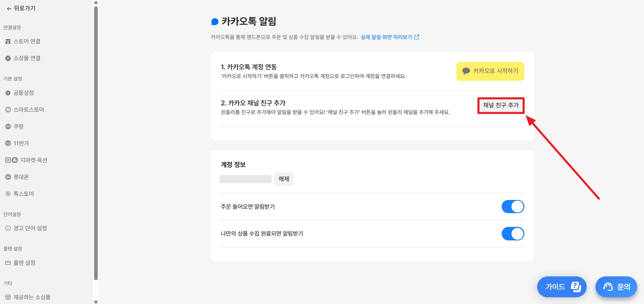Click the Lotte ON icon beside 롯데온
The height and width of the screenshot is (304, 644).
(8, 177)
